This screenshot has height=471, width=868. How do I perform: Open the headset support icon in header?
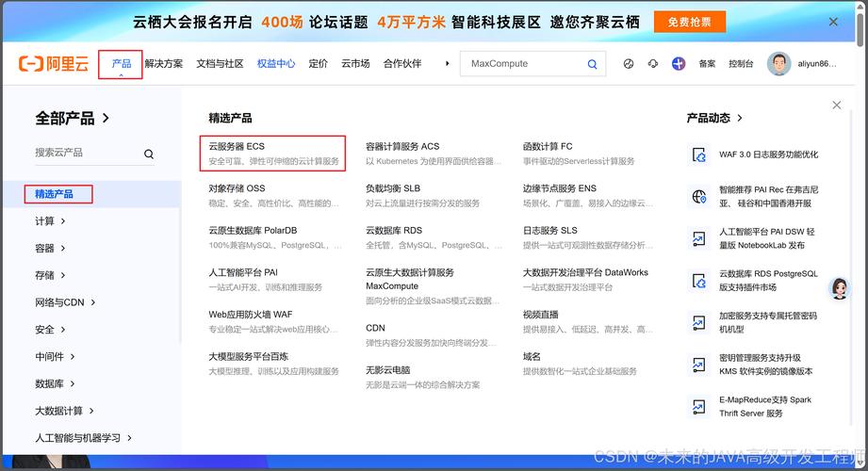pos(653,64)
